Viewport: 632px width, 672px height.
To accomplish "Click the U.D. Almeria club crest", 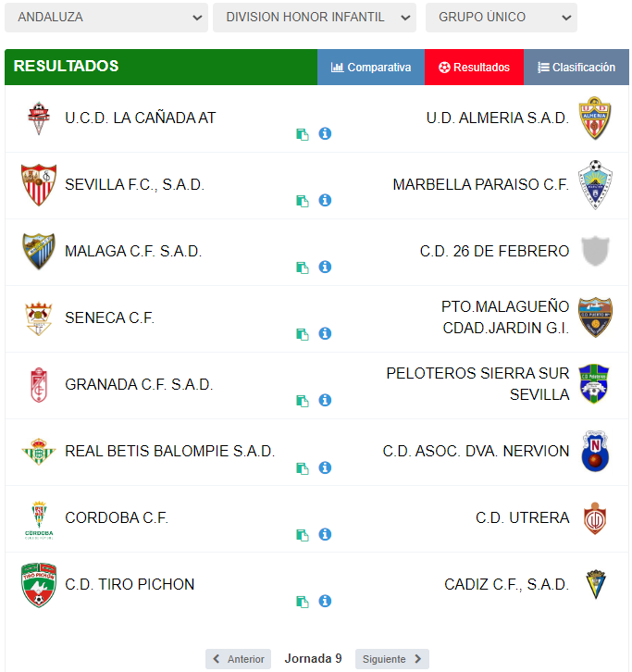I will pos(594,118).
